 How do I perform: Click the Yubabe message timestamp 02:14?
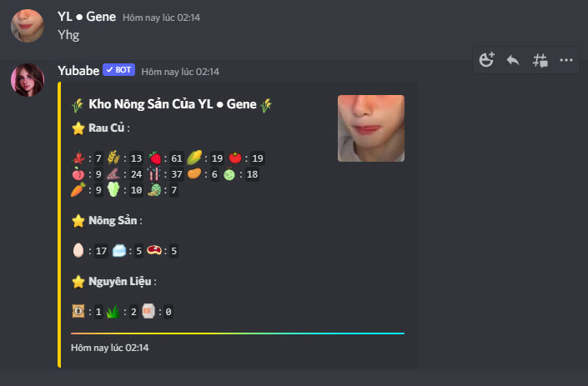[x=180, y=72]
